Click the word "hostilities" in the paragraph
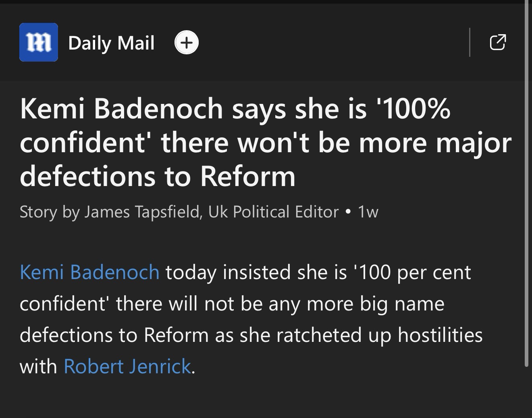The width and height of the screenshot is (532, 418). tap(440, 335)
